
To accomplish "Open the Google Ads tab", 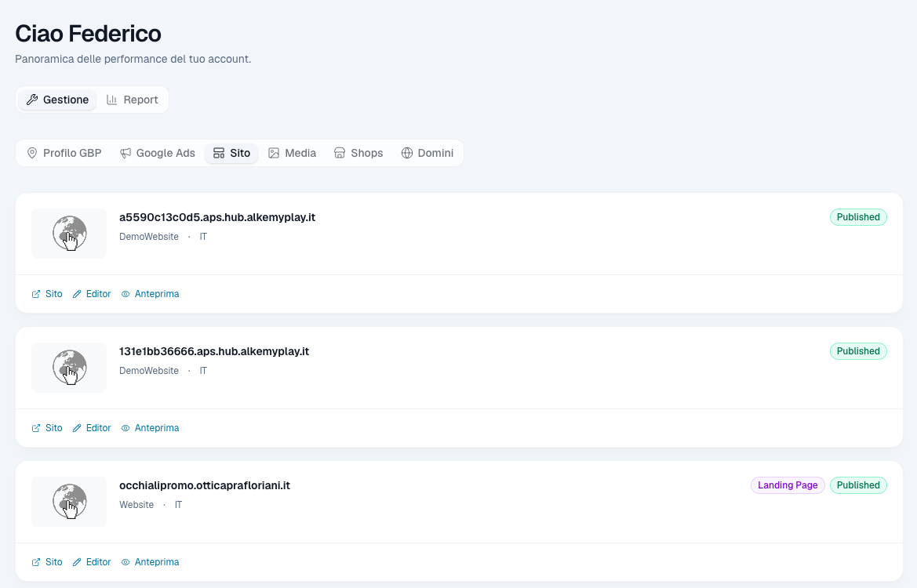I will click(158, 153).
